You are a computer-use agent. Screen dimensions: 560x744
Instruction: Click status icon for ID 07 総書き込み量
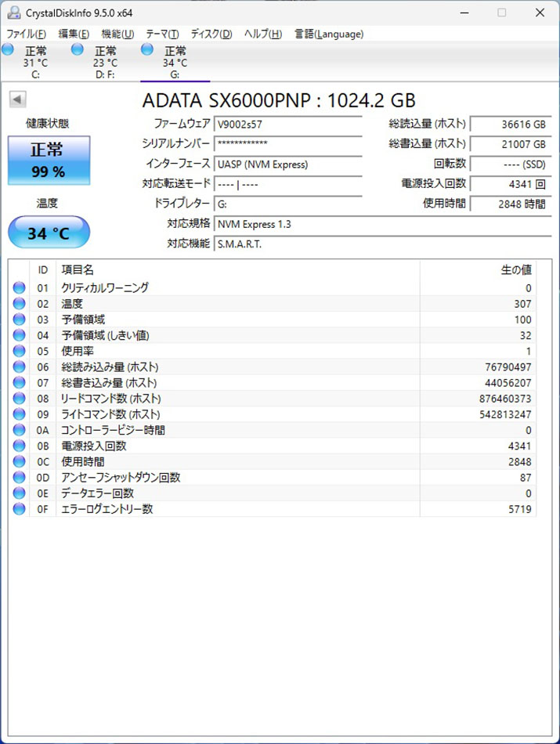19,382
